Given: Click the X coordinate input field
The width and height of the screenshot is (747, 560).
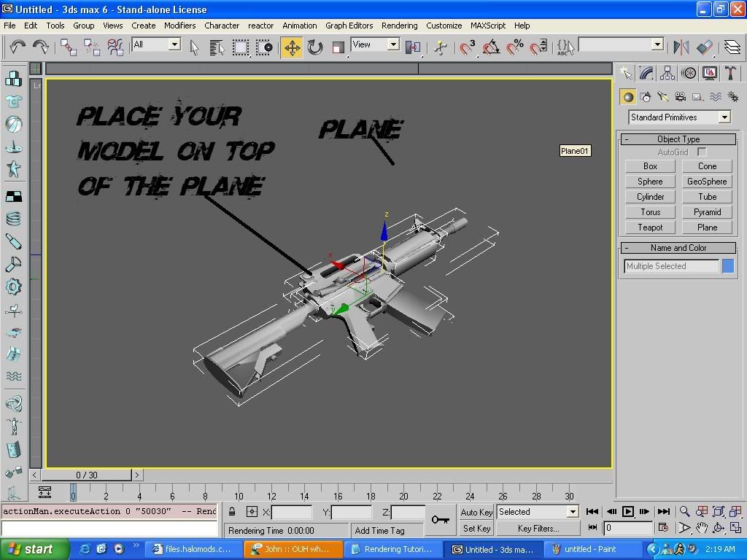Looking at the screenshot, I should coord(291,513).
